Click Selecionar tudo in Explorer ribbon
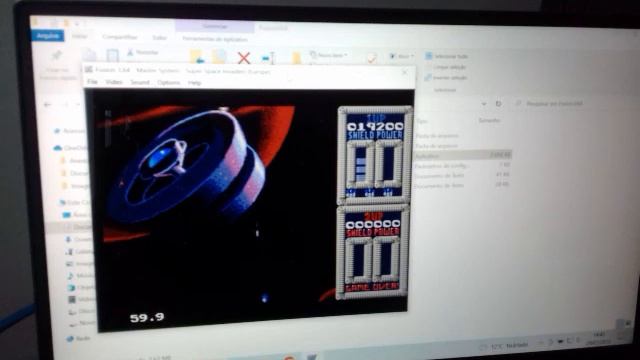This screenshot has width=640, height=360. (447, 56)
